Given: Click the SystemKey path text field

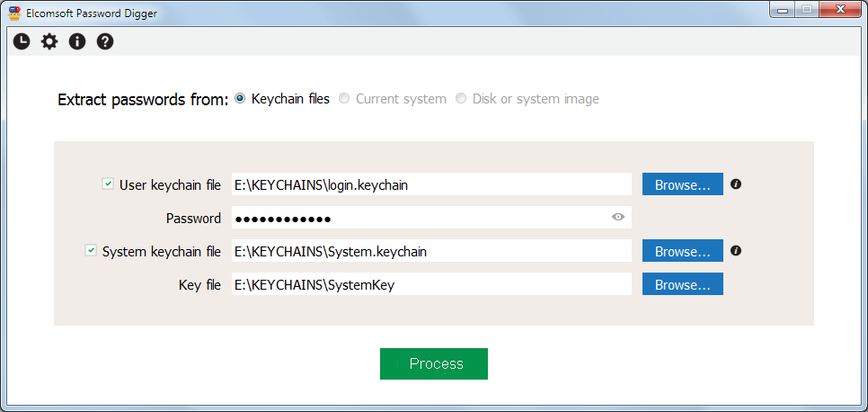Looking at the screenshot, I should [431, 284].
